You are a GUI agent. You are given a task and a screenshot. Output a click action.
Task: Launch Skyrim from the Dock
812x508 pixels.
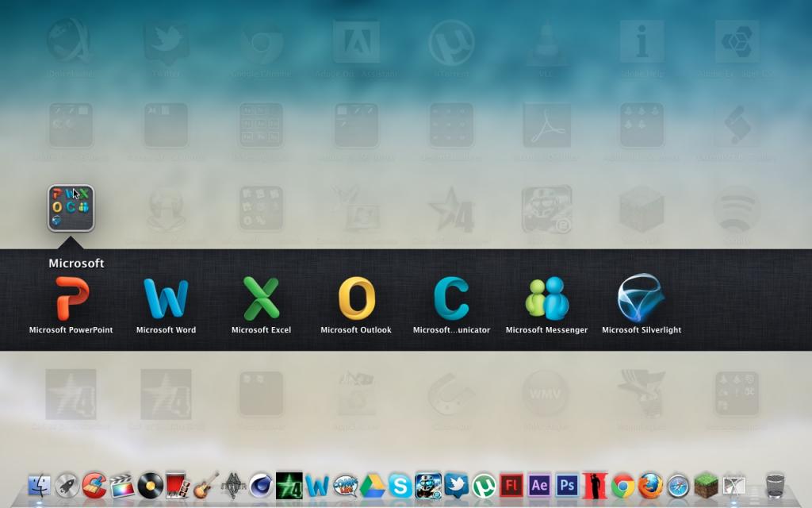tap(233, 486)
